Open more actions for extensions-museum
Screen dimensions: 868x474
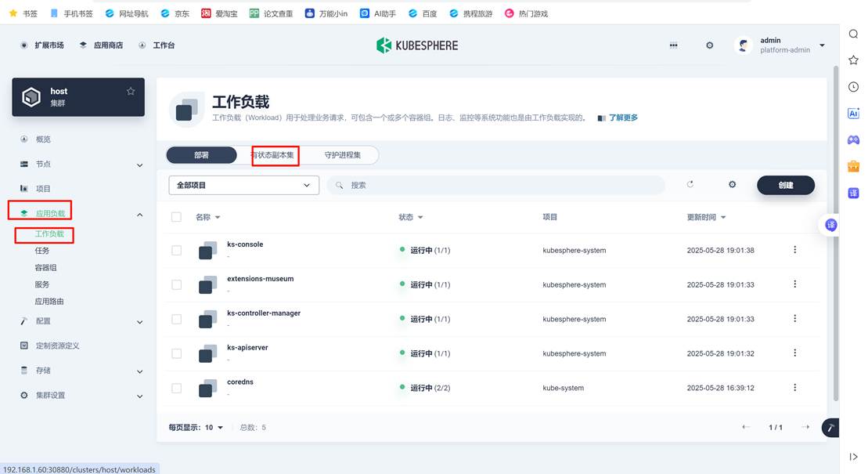(795, 284)
